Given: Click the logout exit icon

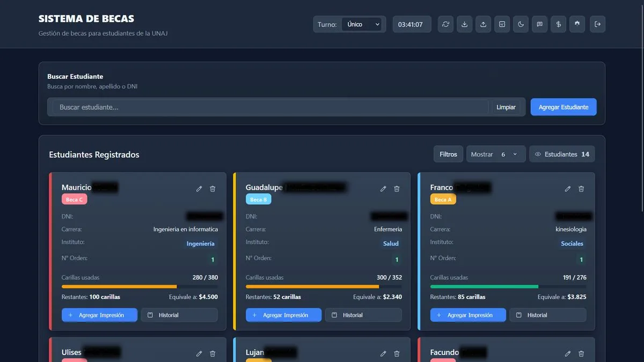Looking at the screenshot, I should tap(597, 24).
